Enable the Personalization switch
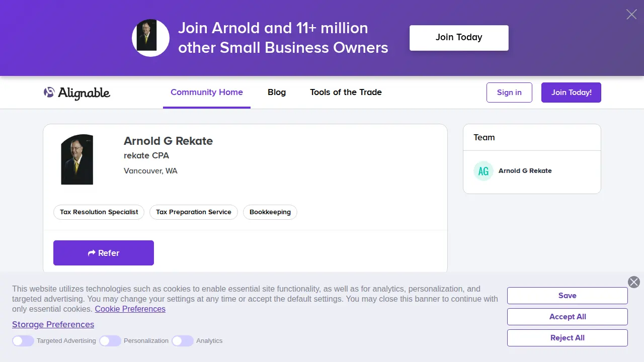Image resolution: width=644 pixels, height=362 pixels. (x=110, y=341)
